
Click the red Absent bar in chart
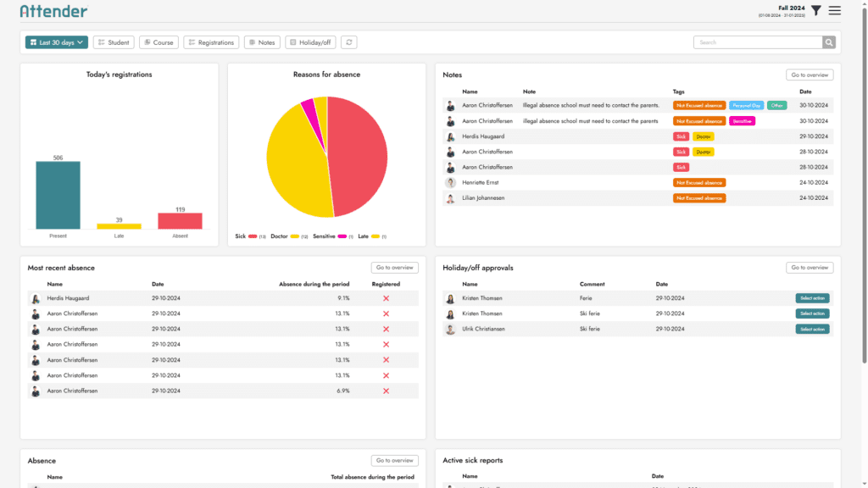click(180, 220)
